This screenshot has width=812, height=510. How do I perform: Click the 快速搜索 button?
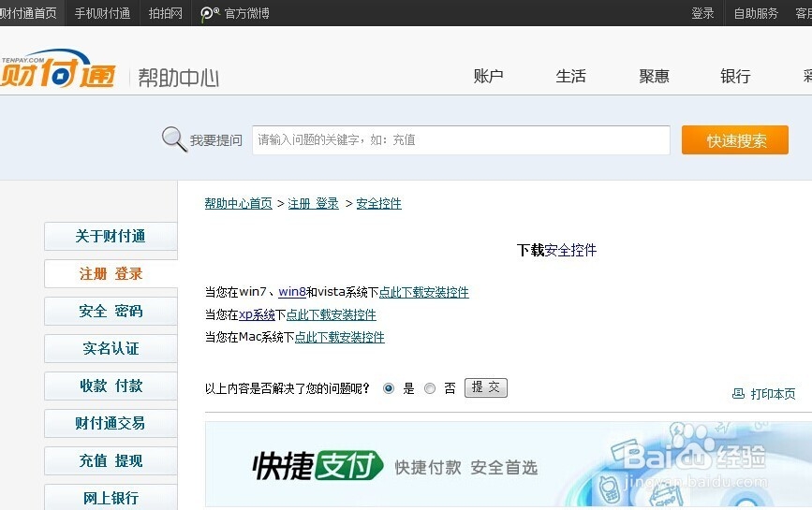click(735, 139)
